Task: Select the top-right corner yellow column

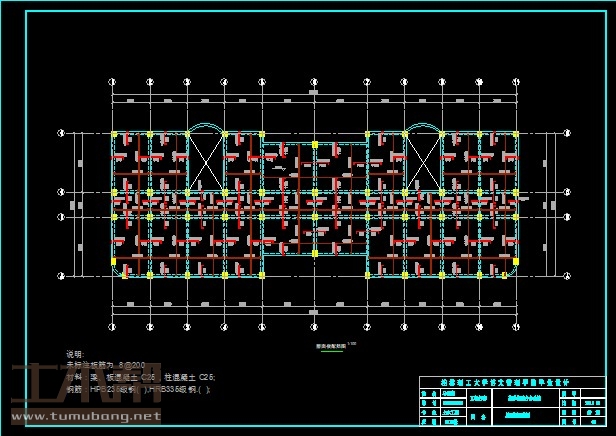Action: [x=517, y=133]
